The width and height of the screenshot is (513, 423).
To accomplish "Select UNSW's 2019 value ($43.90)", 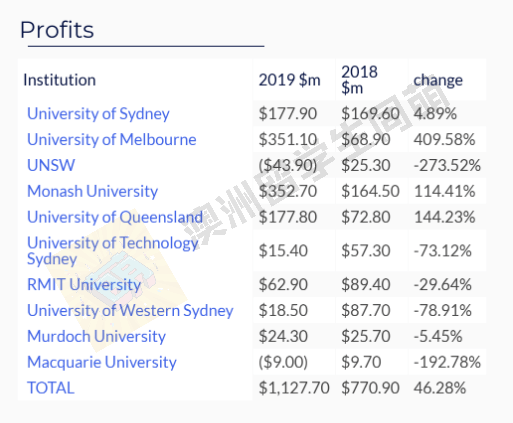I will pos(288,165).
